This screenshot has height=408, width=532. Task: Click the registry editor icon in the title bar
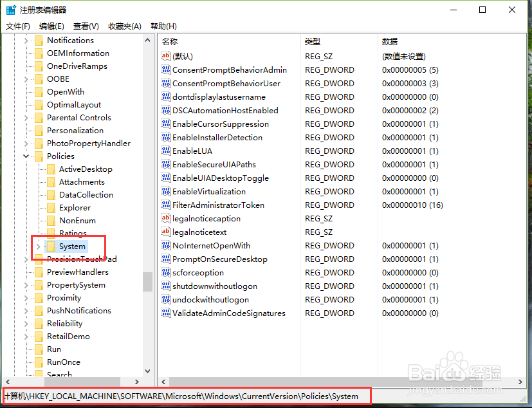[9, 9]
